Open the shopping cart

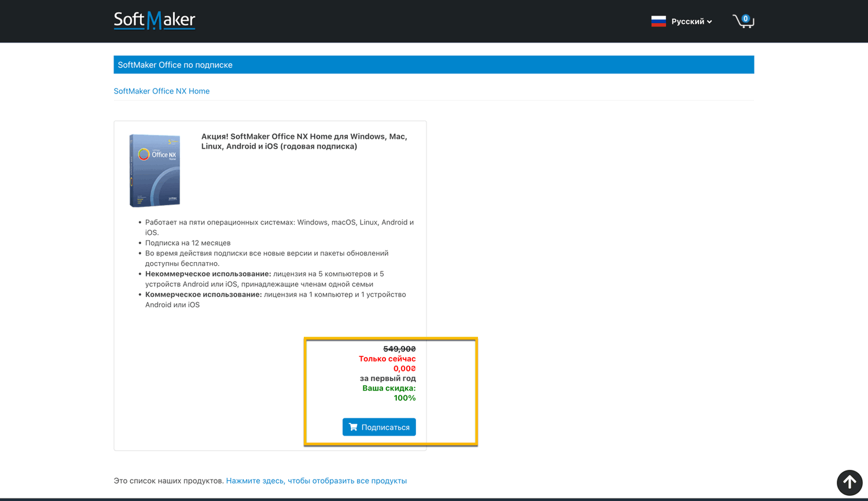(743, 21)
